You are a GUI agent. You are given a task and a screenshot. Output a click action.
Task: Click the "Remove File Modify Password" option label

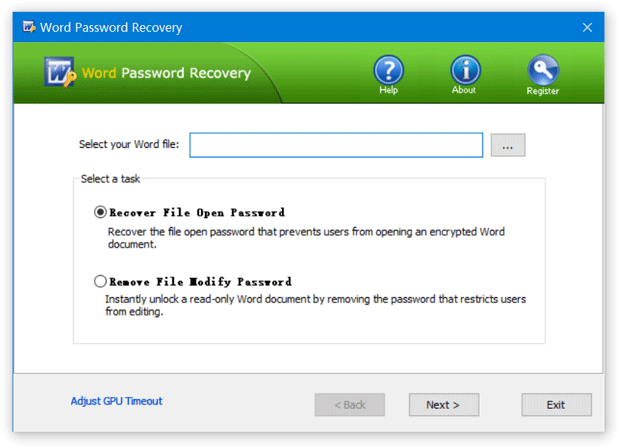[x=199, y=281]
